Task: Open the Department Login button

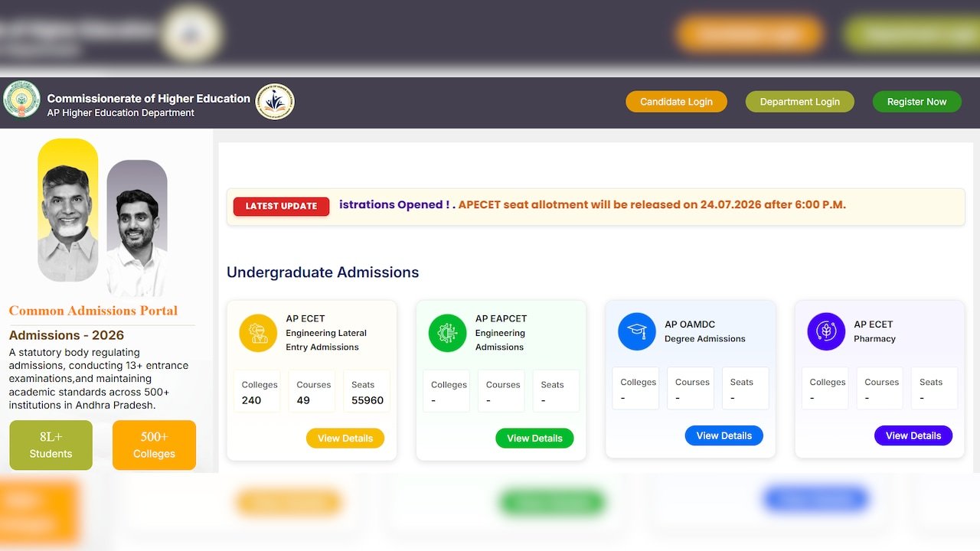Action: [x=800, y=102]
